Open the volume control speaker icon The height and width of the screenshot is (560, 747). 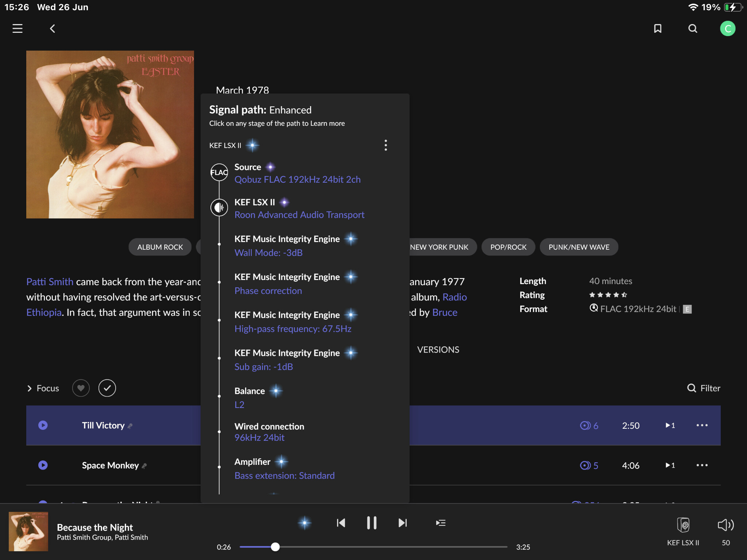726,525
